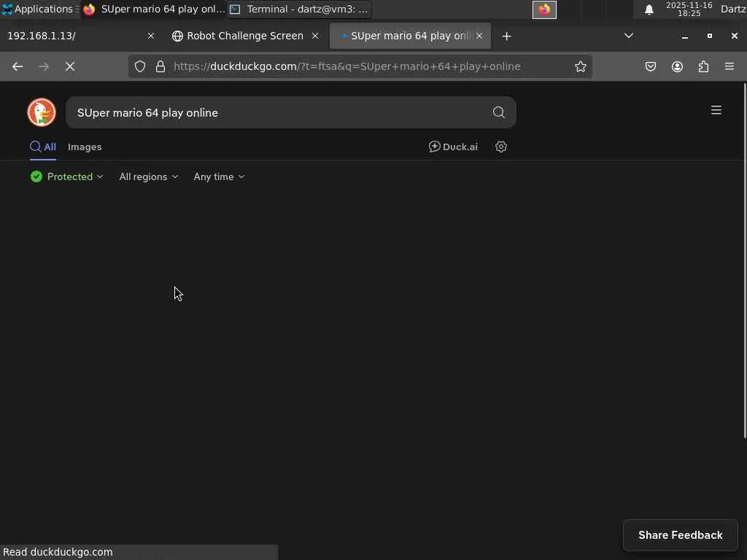Viewport: 747px width, 560px height.
Task: Select Firefox window button in taskbar
Action: pos(153,9)
